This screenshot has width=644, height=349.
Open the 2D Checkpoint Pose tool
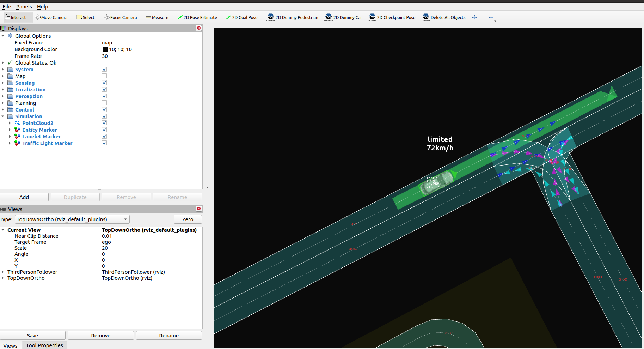(392, 17)
